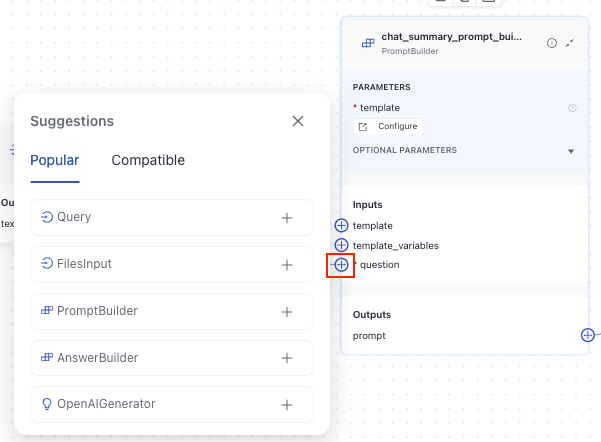Select the PromptBuilder suggestion label

click(x=97, y=311)
